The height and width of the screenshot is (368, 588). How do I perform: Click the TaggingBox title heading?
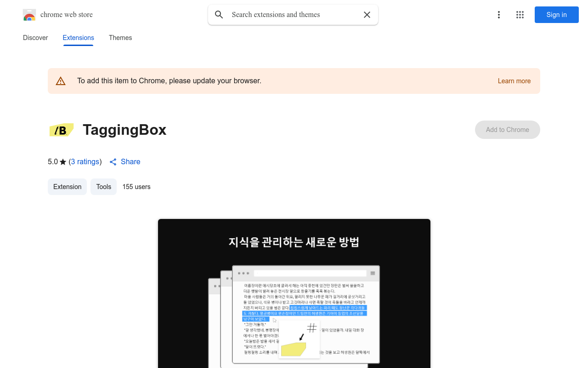tap(124, 130)
